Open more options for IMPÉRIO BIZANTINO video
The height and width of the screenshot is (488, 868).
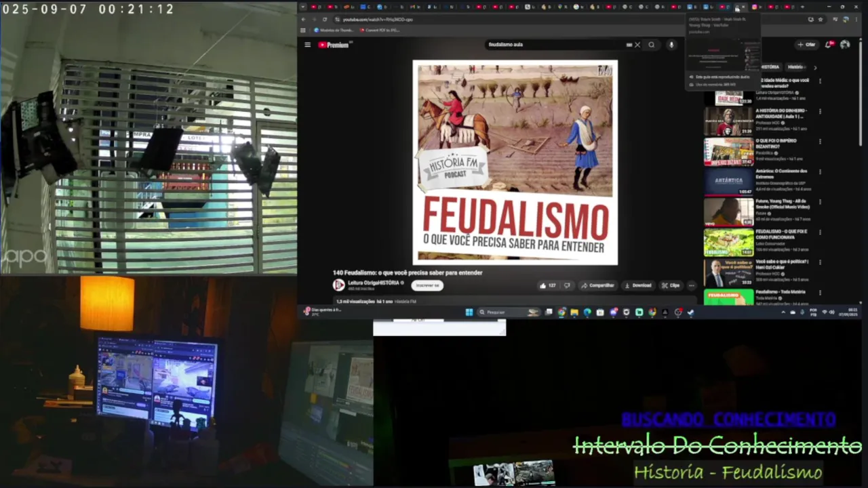[x=820, y=142]
